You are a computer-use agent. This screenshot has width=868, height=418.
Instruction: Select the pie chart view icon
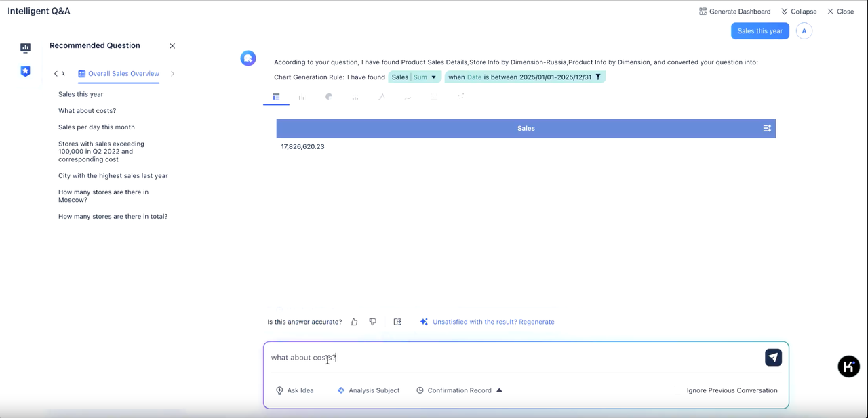click(329, 97)
